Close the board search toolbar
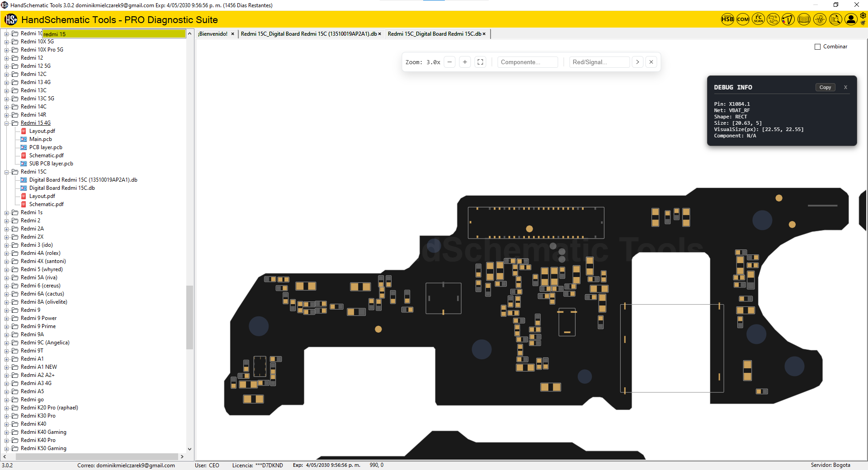The height and width of the screenshot is (470, 868). [x=651, y=62]
